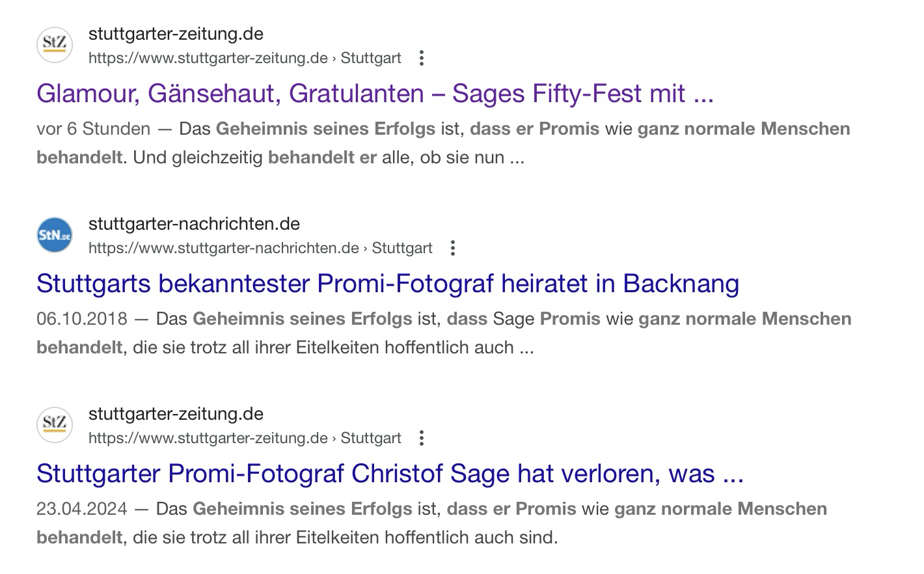Click the stuttgarter-zeitung.de site name above the Christof Sage result

(x=176, y=414)
